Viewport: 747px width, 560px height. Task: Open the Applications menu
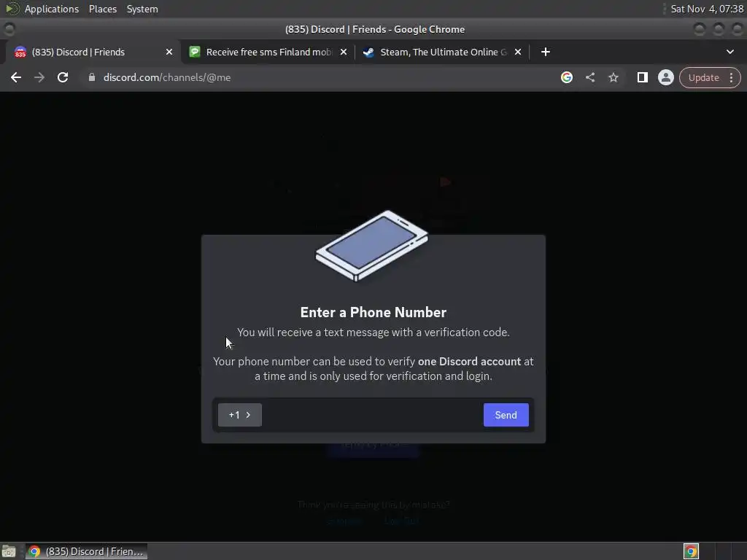(52, 9)
